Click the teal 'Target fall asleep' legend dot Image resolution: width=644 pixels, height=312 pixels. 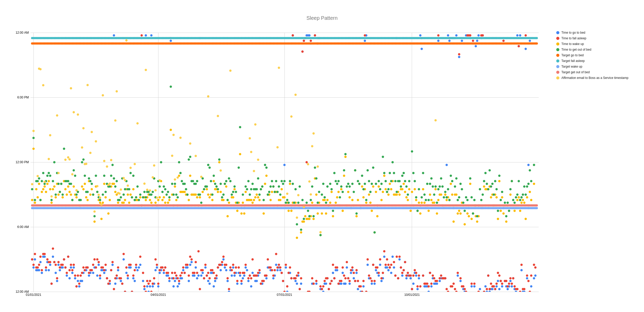tap(558, 61)
